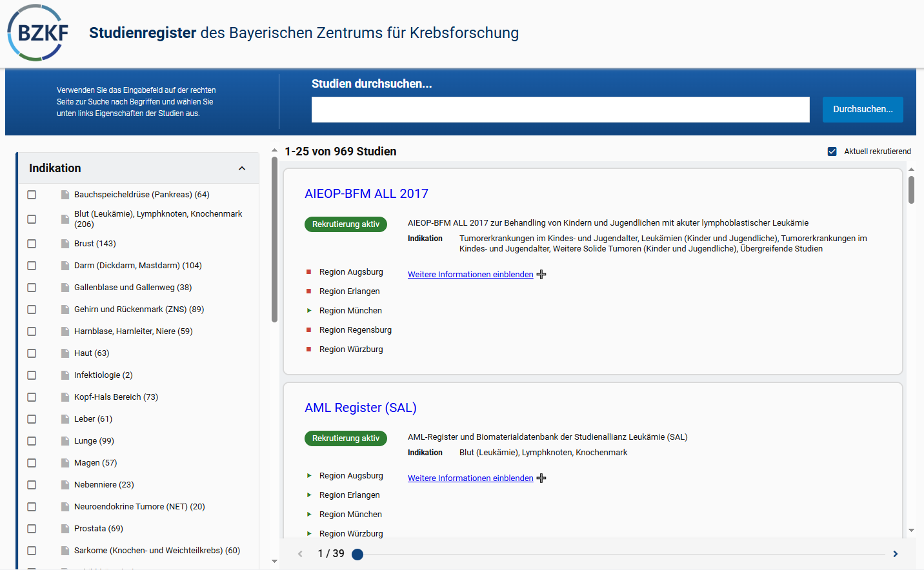Go to next results page arrow

[x=895, y=554]
